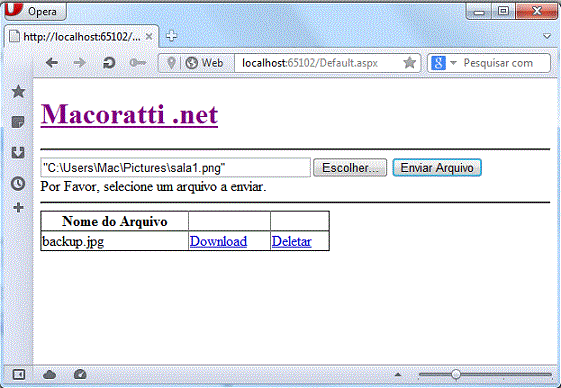Click the Opera Link cloud icon
561x388 pixels.
coord(49,375)
